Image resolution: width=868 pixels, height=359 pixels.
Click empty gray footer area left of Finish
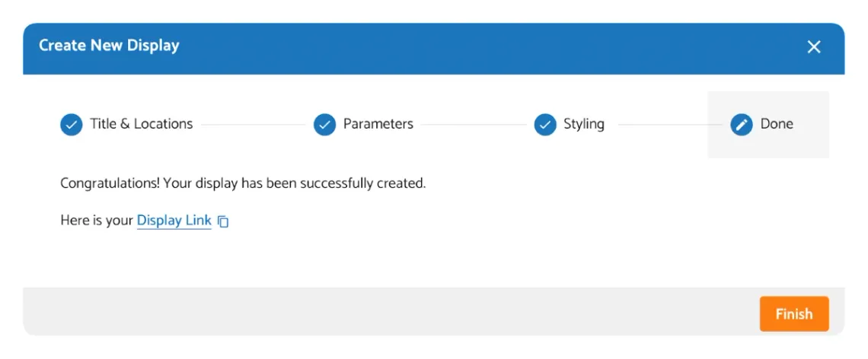(x=381, y=312)
